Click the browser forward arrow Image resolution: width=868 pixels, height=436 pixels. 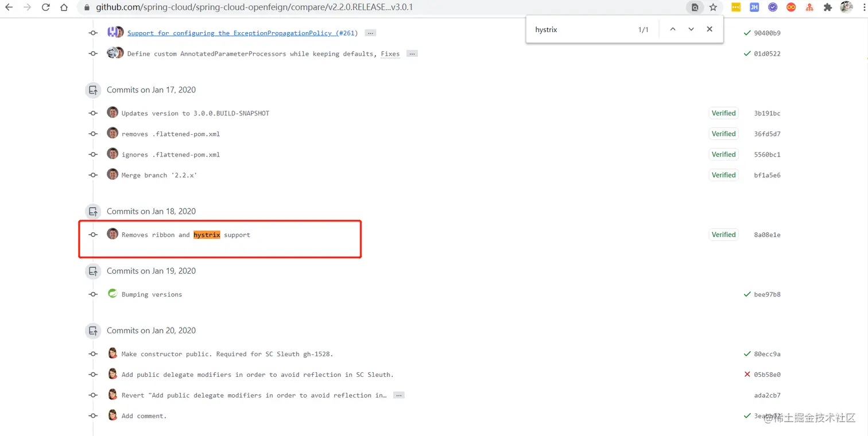[28, 7]
